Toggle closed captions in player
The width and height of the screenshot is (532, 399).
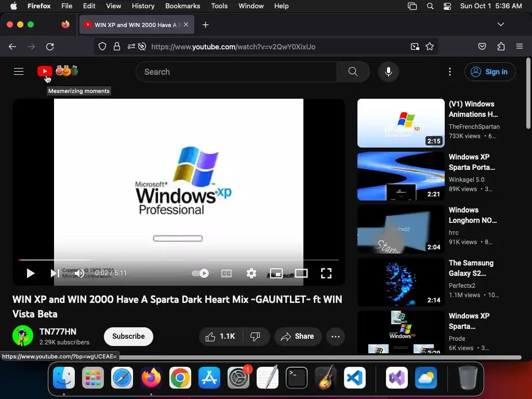click(227, 273)
